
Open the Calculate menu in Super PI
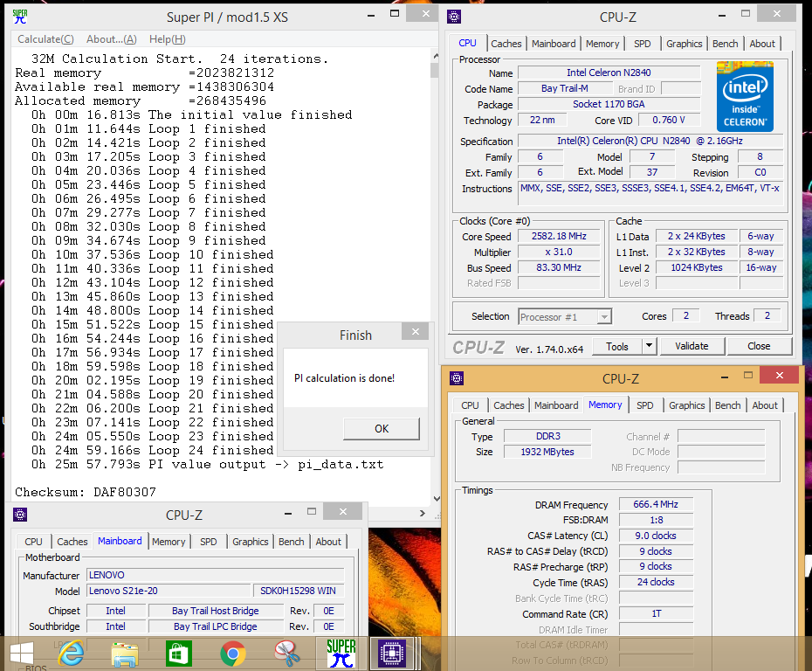pos(45,38)
